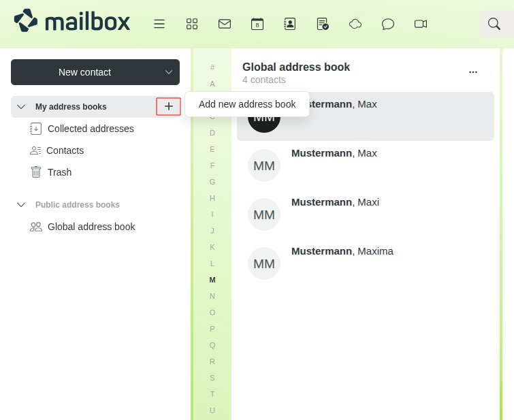514x420 pixels.
Task: Toggle the hamburger menu for folder view
Action: pyautogui.click(x=159, y=24)
